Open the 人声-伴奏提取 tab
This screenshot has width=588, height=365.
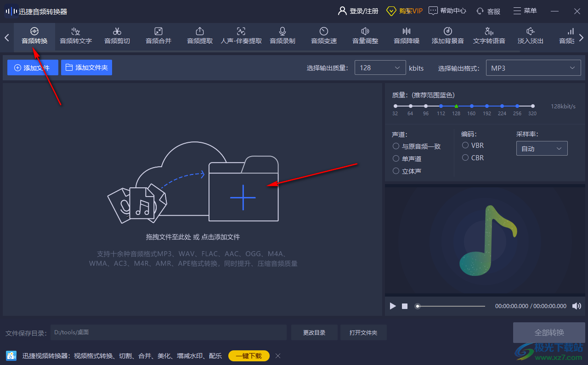click(x=241, y=36)
